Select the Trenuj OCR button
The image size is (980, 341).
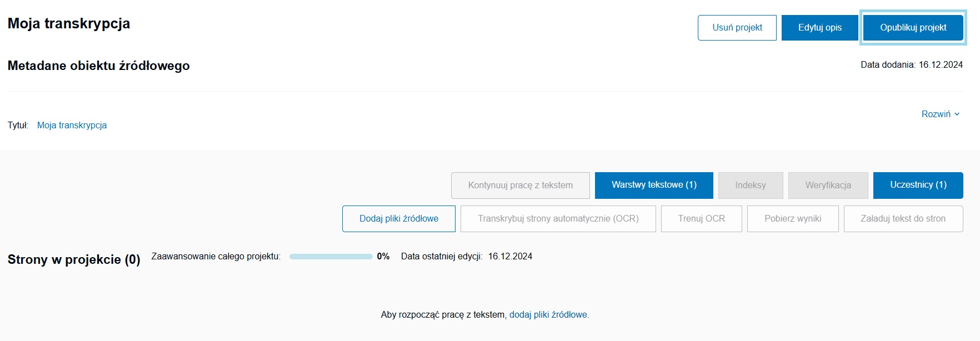[x=702, y=219]
